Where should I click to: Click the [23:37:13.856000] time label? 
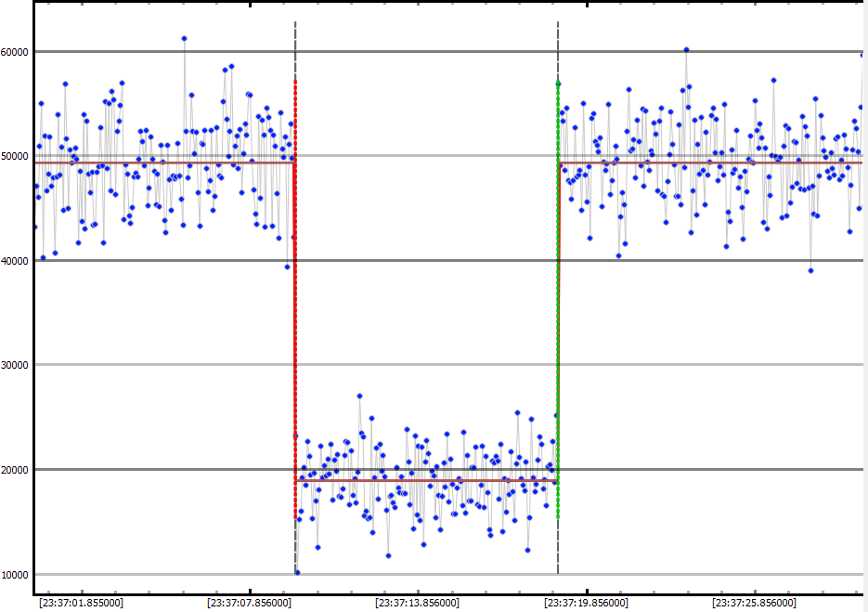coord(418,603)
